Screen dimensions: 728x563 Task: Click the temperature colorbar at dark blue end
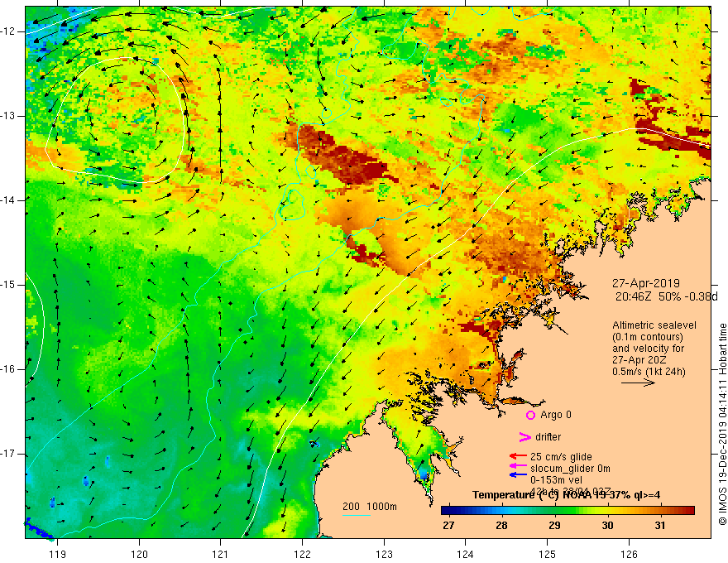448,511
